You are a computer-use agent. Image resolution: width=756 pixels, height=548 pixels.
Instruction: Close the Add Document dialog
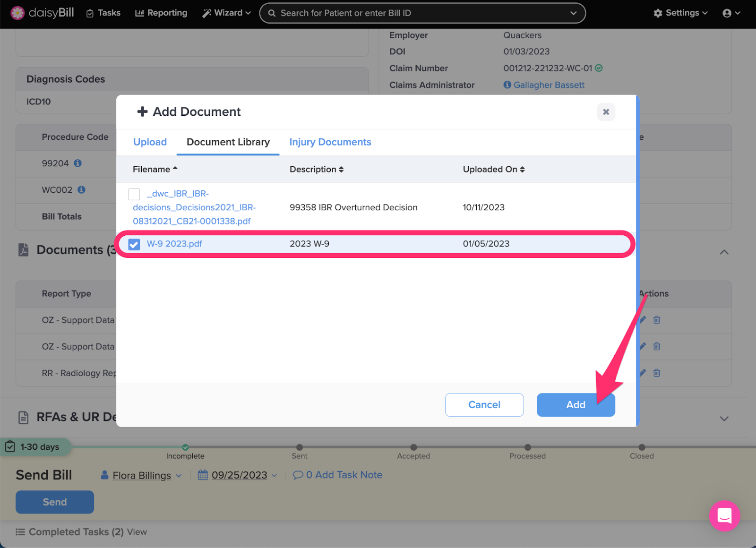(606, 112)
